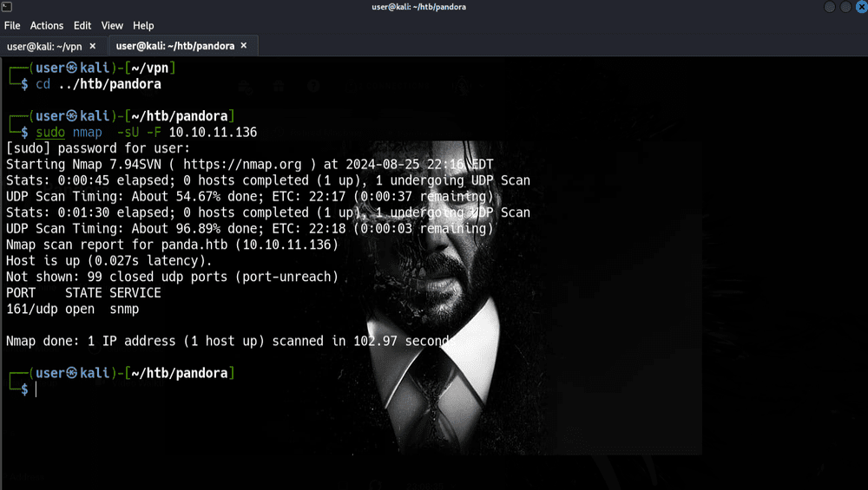Viewport: 868px width, 490px height.
Task: Open the Help menu
Action: (143, 25)
